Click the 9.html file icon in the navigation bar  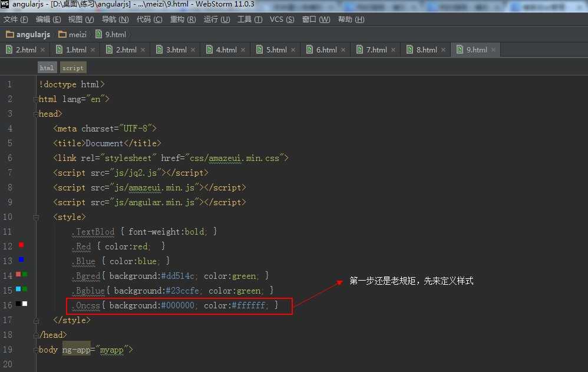[98, 34]
